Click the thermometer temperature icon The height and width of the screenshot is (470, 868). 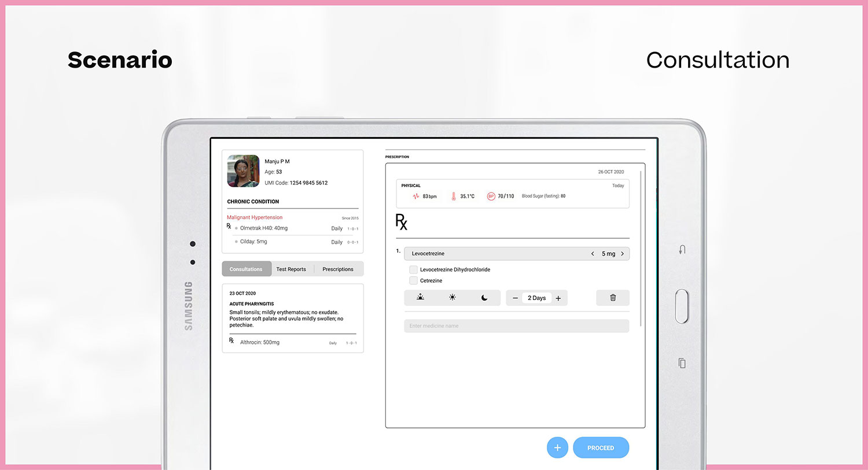pyautogui.click(x=454, y=197)
